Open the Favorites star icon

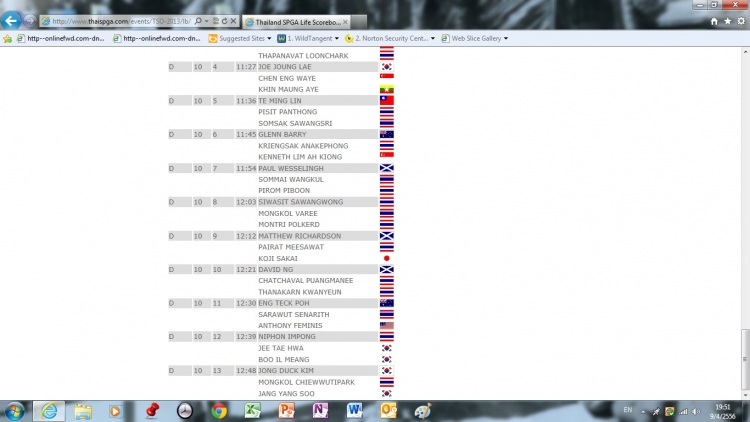(726, 21)
